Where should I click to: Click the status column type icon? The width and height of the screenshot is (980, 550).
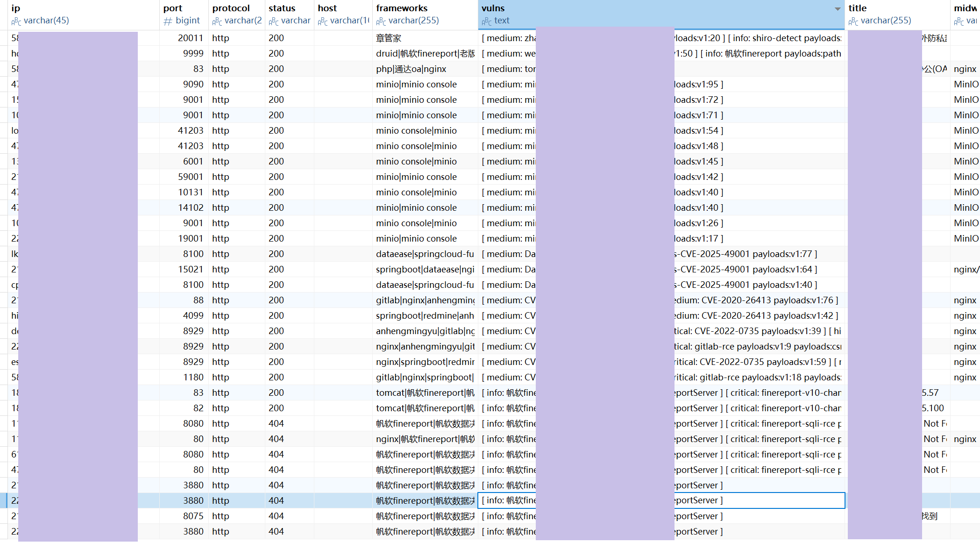coord(274,21)
